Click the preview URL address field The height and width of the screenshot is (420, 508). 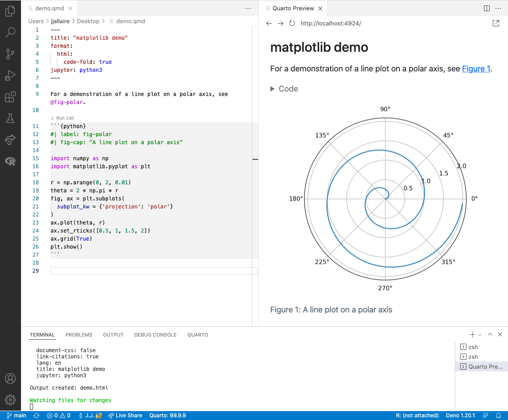point(331,23)
